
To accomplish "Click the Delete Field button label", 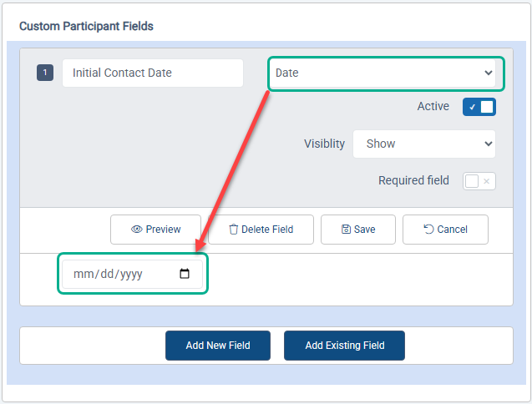I will (267, 230).
